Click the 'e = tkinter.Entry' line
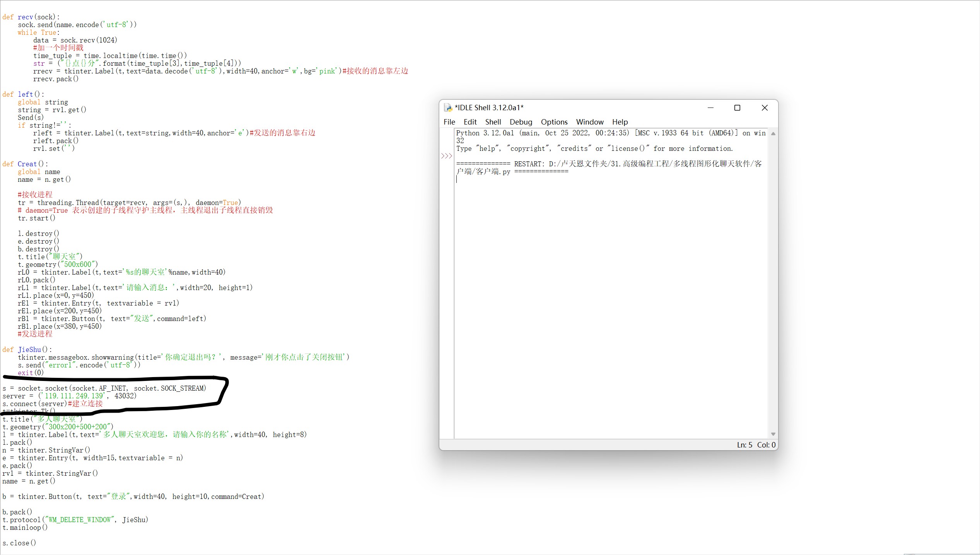Image resolution: width=980 pixels, height=555 pixels. point(92,458)
